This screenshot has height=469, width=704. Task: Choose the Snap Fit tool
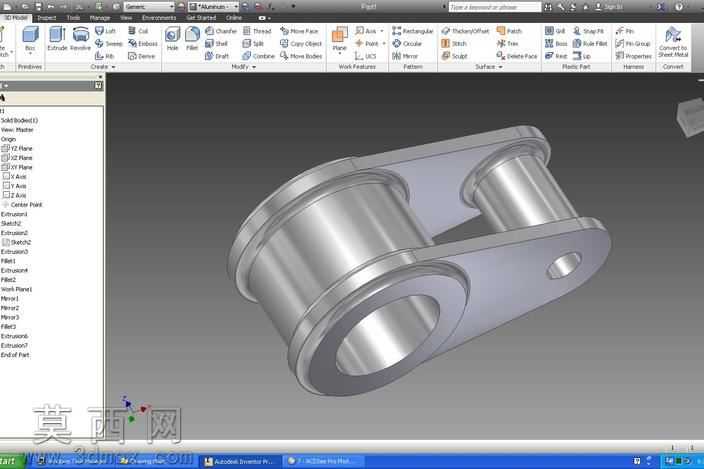pos(588,31)
